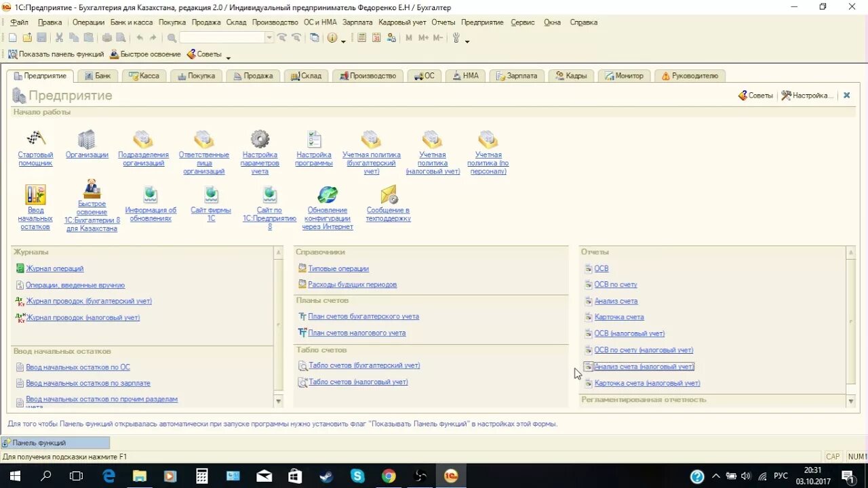Expand the search field dropdown in toolbar

click(x=269, y=38)
